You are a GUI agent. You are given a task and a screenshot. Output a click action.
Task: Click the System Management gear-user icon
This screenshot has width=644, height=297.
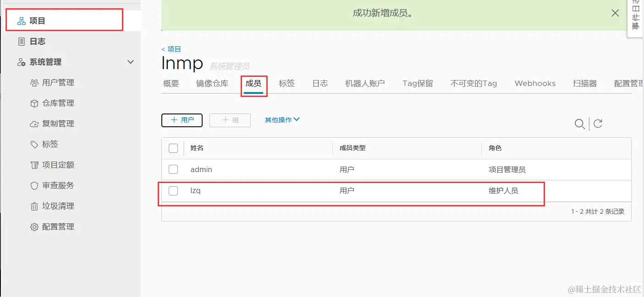click(x=21, y=62)
